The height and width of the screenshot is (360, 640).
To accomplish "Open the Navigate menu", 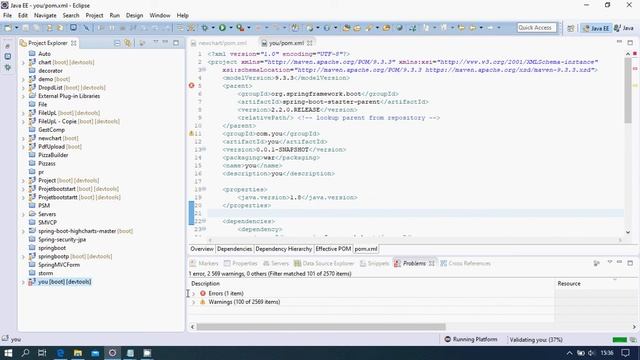I will click(45, 15).
